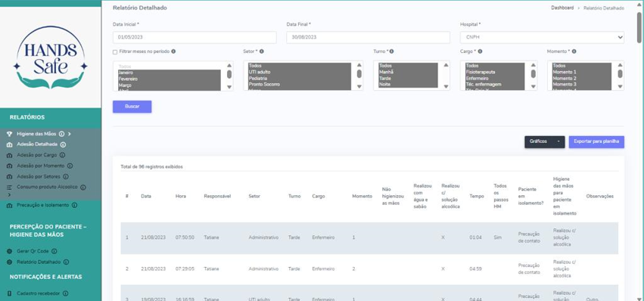Select UTI adulto in Setor list
This screenshot has height=301, width=644.
pos(300,72)
